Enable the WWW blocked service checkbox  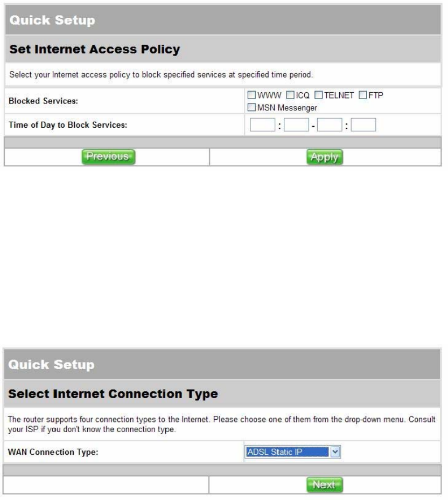[x=251, y=96]
